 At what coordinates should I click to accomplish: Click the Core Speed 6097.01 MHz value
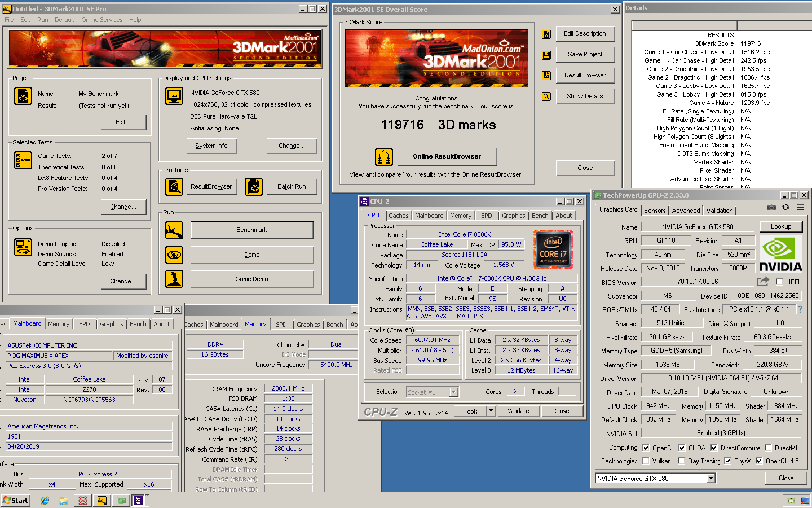(x=433, y=340)
